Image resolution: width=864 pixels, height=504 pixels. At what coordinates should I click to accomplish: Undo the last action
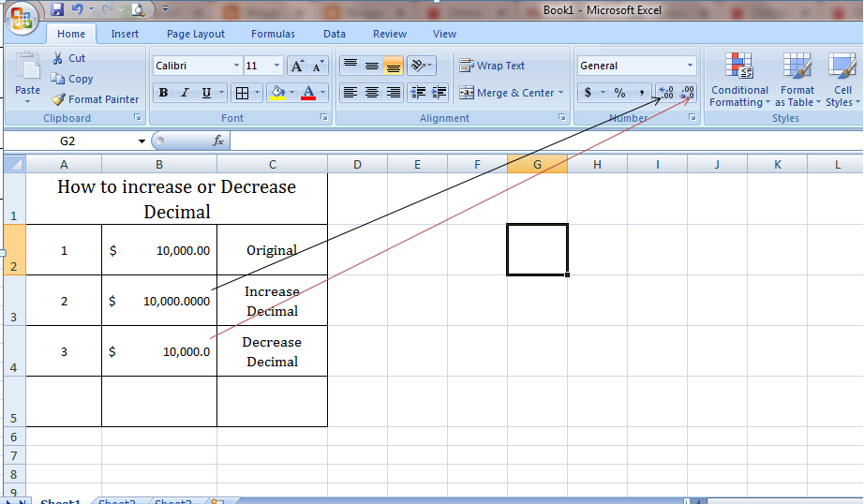(x=77, y=9)
